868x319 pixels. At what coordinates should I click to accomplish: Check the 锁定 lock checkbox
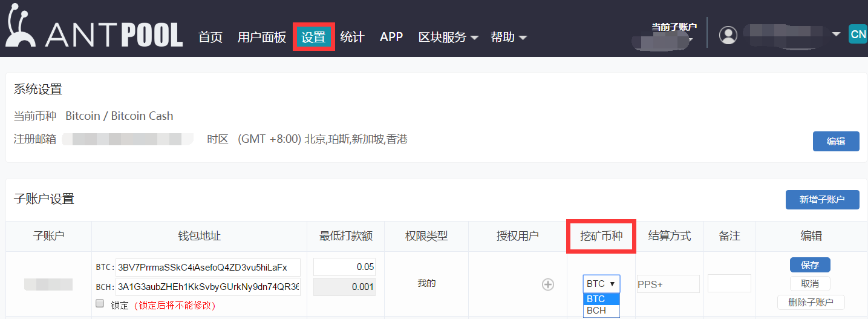point(100,303)
